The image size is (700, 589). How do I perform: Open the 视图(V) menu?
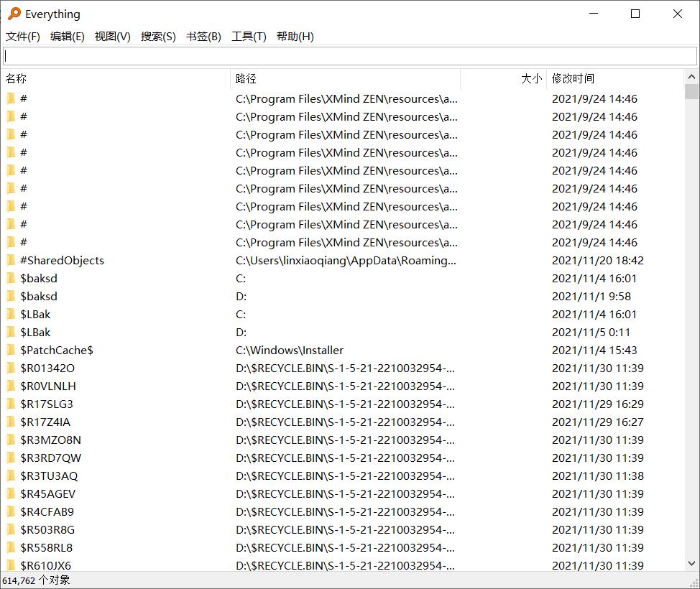point(112,36)
